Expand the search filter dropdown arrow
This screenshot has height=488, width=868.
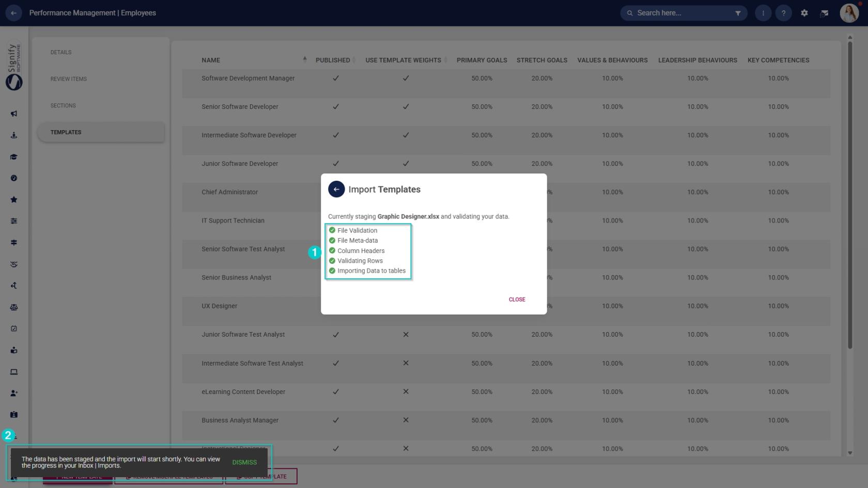[738, 13]
